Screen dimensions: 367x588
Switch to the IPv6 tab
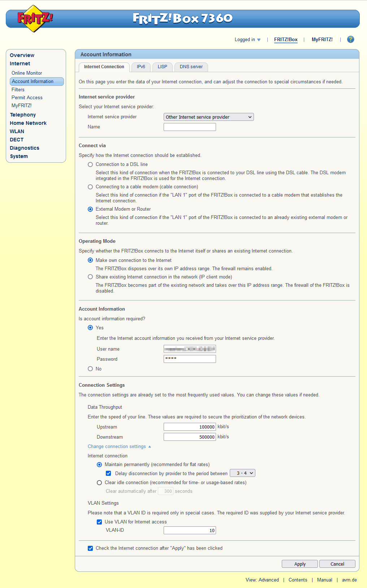141,67
